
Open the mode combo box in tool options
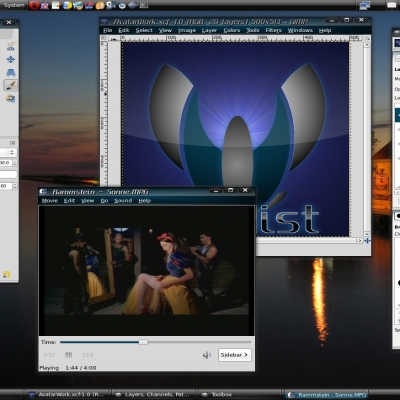[8, 152]
